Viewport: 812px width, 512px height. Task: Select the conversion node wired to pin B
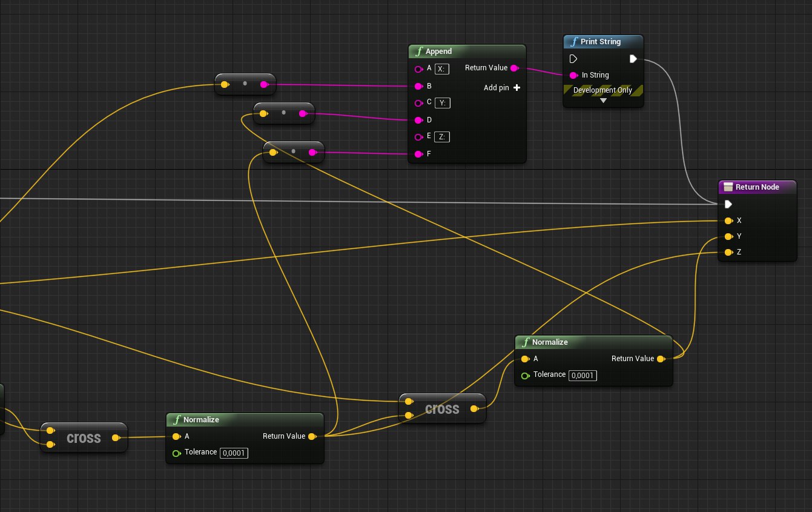coord(245,84)
